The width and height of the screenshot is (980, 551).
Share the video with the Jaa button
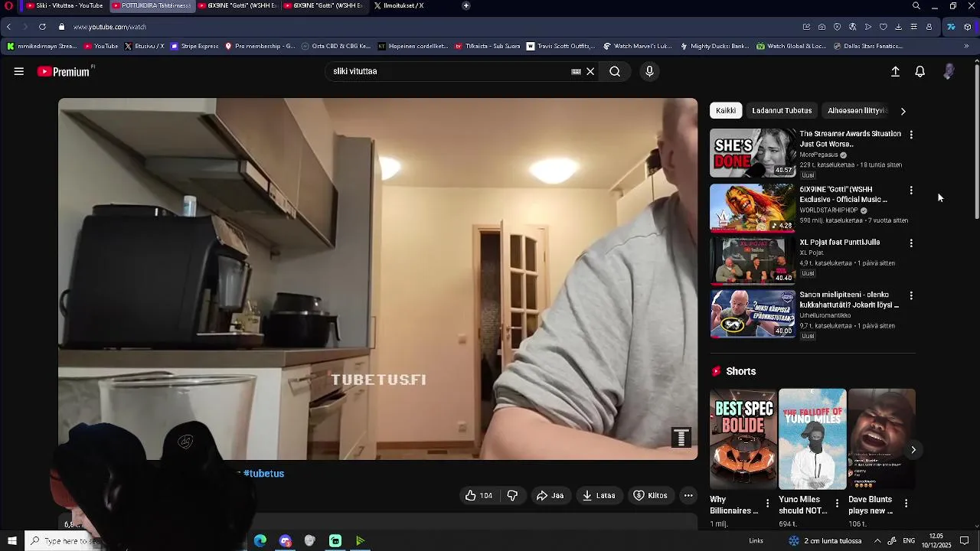pyautogui.click(x=550, y=495)
